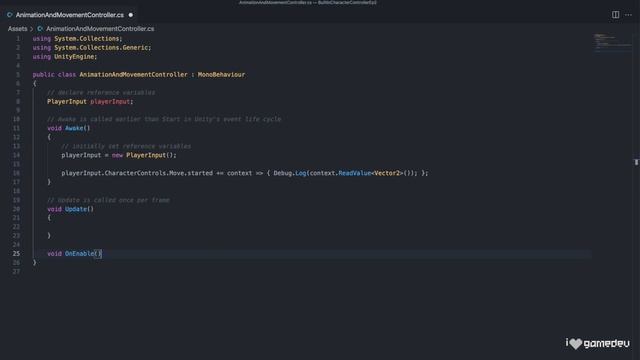Click 'CharacterControls' on line 16

click(135, 173)
